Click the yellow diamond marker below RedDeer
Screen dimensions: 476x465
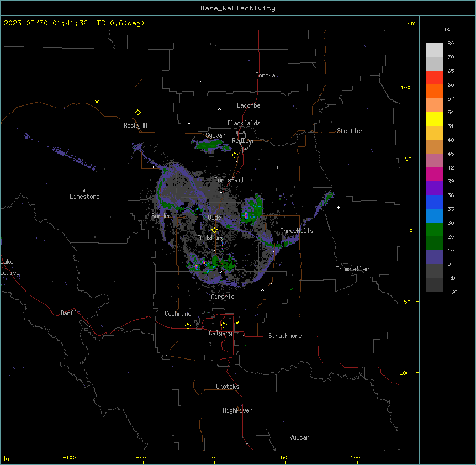235,155
